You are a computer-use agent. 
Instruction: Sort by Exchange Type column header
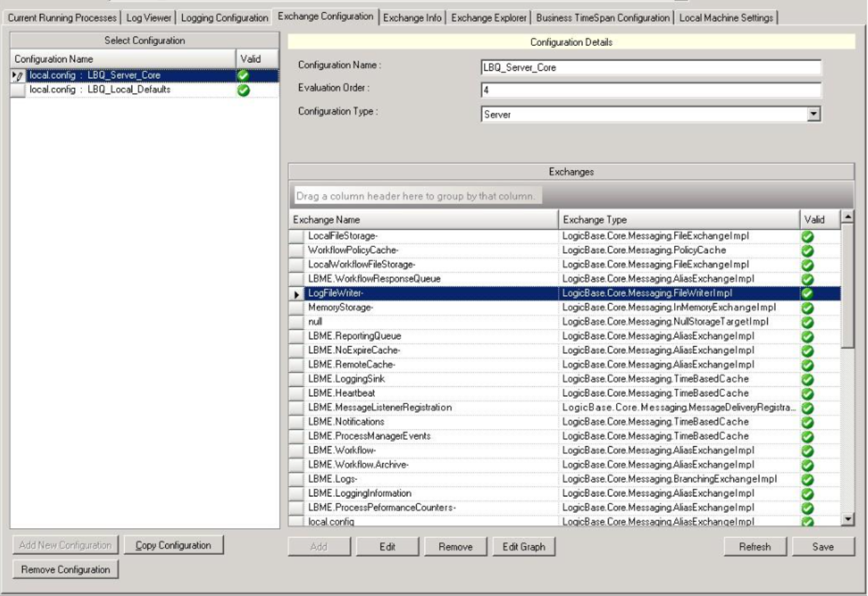point(678,219)
